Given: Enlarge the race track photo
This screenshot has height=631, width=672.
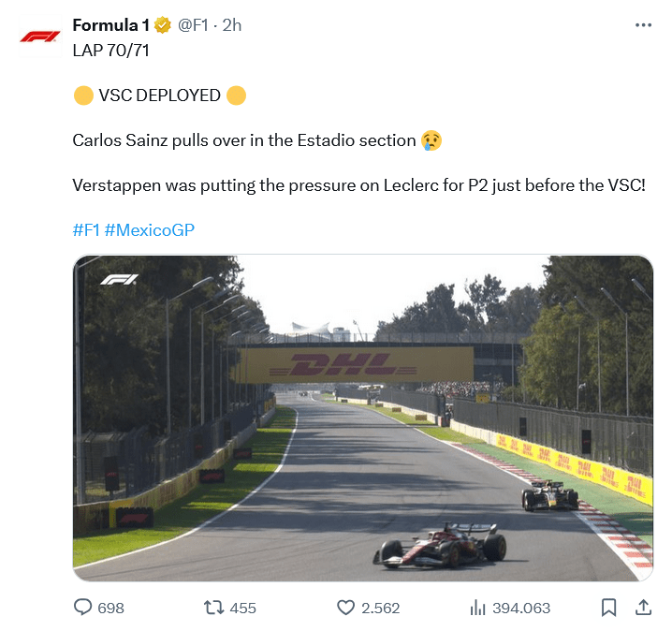Looking at the screenshot, I should 363,418.
